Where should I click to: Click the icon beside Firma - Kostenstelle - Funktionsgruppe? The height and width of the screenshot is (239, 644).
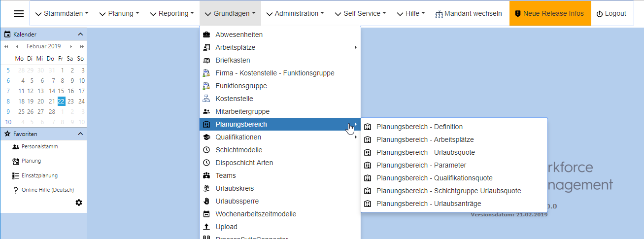(x=206, y=73)
